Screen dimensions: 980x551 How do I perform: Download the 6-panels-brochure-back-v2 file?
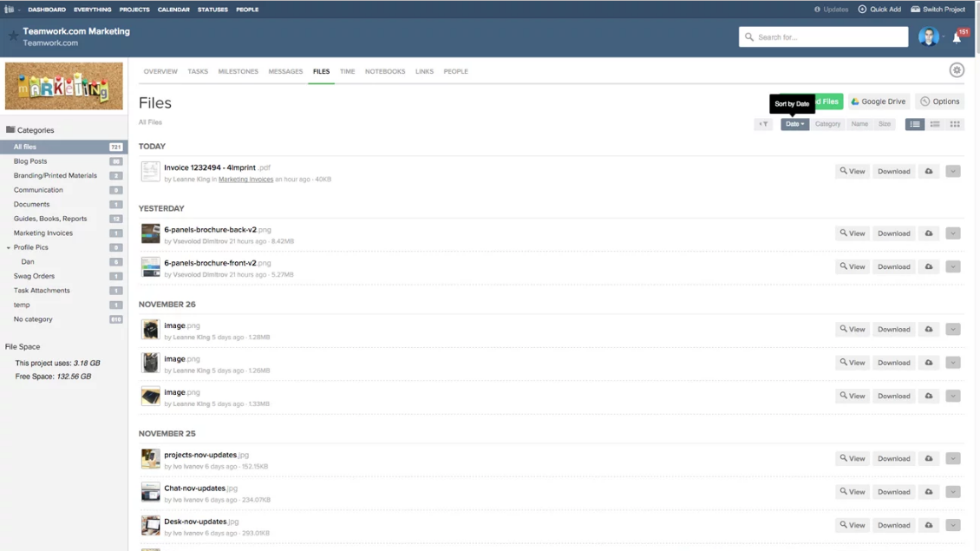(x=893, y=233)
